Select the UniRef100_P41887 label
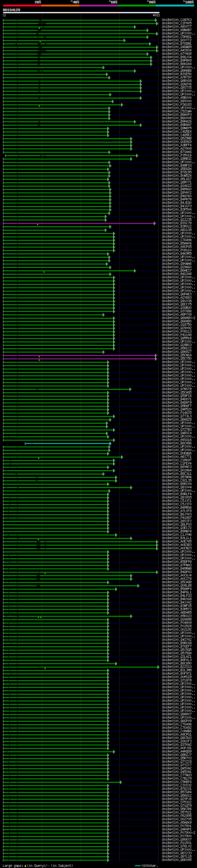The height and width of the screenshot is (868, 197). click(177, 518)
